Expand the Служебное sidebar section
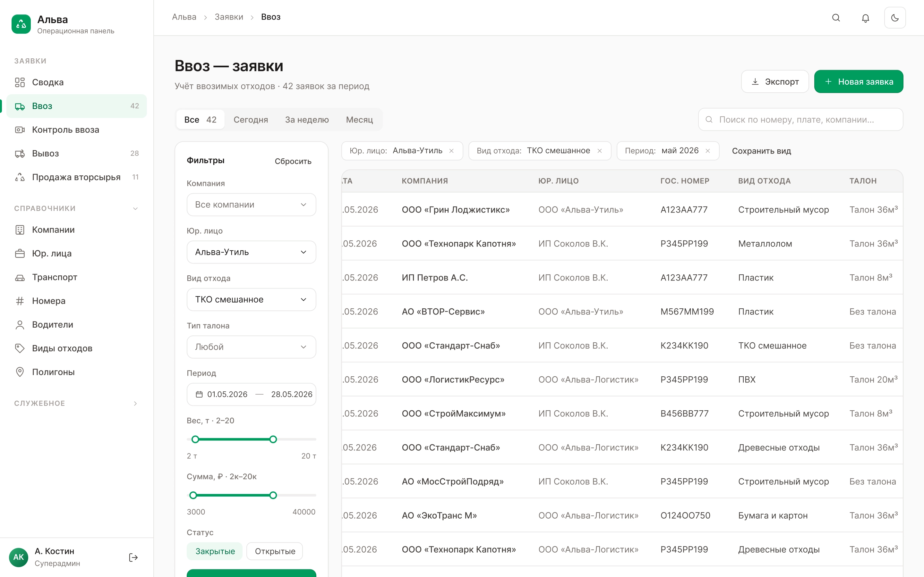This screenshot has height=577, width=924. click(77, 403)
